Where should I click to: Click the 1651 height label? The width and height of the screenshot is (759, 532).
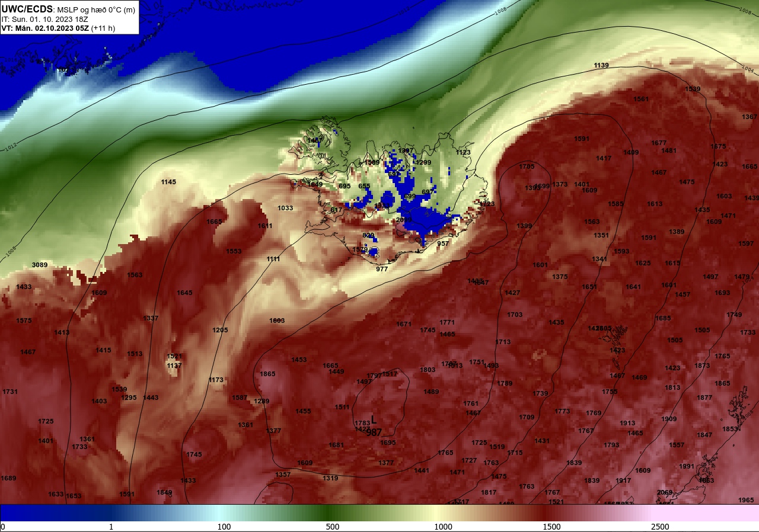click(x=589, y=287)
